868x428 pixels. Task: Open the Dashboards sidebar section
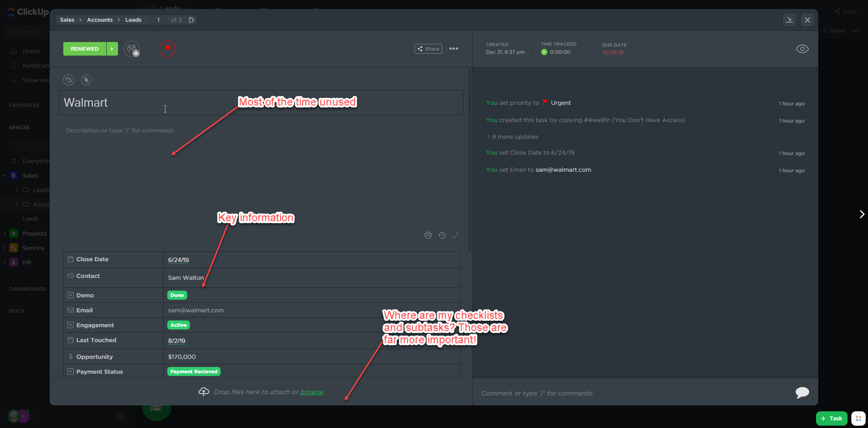pos(28,289)
